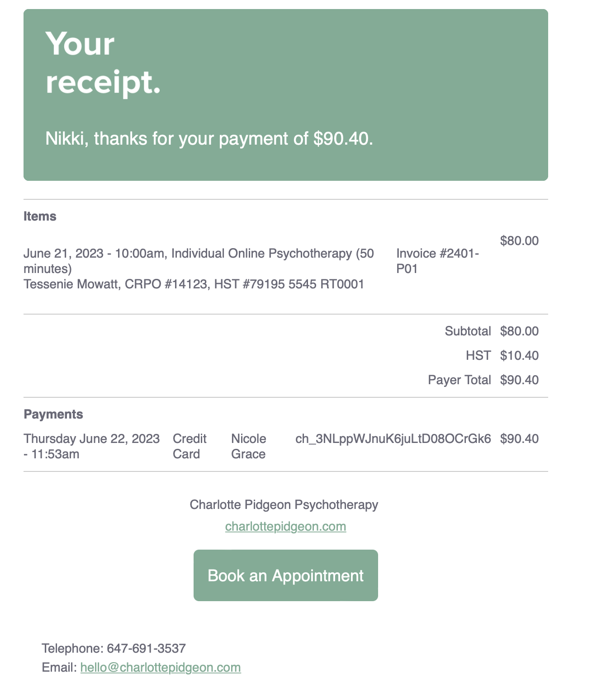The height and width of the screenshot is (678, 616).
Task: Click the Items section heading
Action: [x=40, y=217]
